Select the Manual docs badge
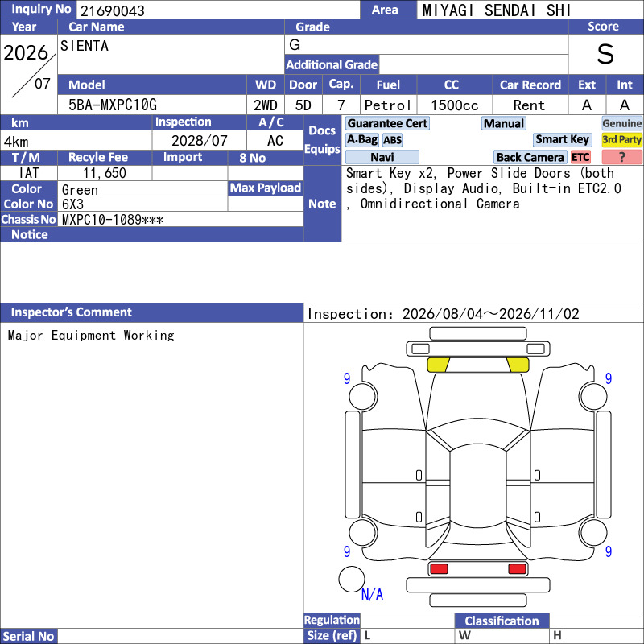 click(504, 123)
